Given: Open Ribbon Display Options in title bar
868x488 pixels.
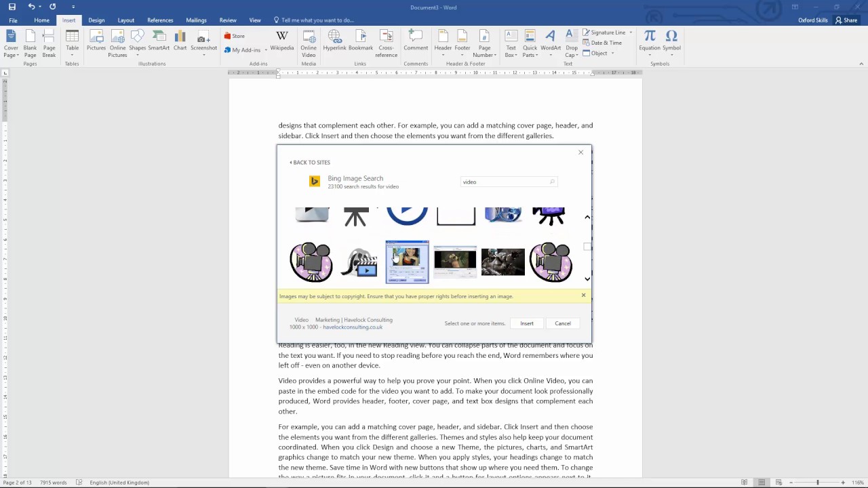Looking at the screenshot, I should [x=794, y=7].
